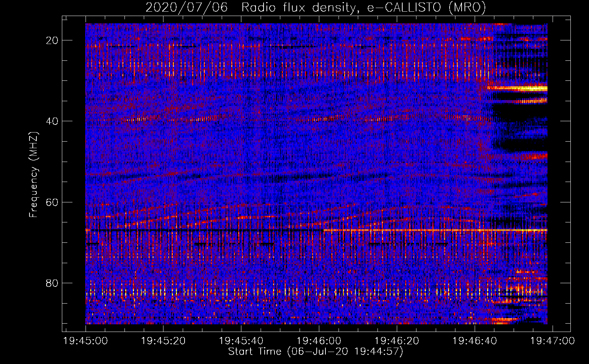Screen dimensions: 589x364
Task: Click the bright yellow emission band near 32 MHz
Action: (518, 88)
